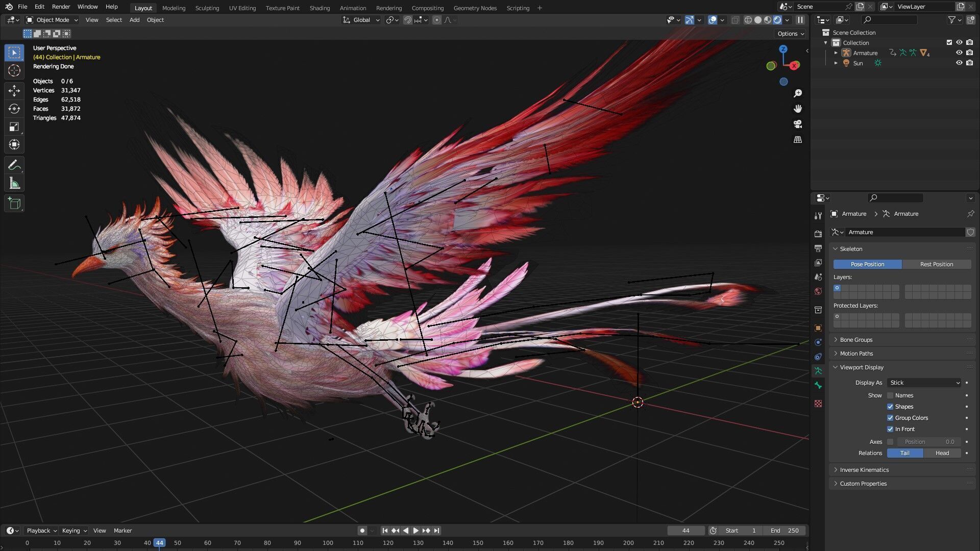Open the File menu
This screenshot has height=551, width=980.
click(x=22, y=7)
